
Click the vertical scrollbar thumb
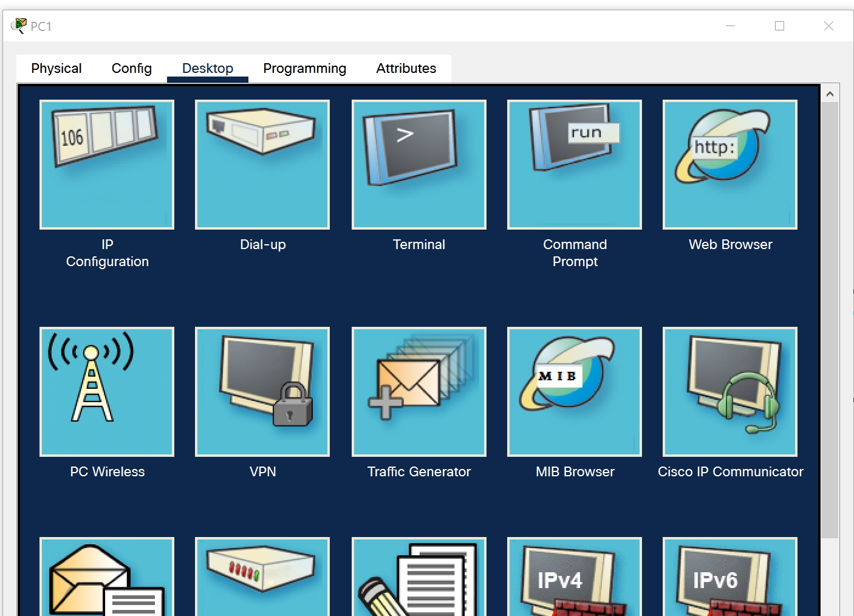[x=830, y=320]
